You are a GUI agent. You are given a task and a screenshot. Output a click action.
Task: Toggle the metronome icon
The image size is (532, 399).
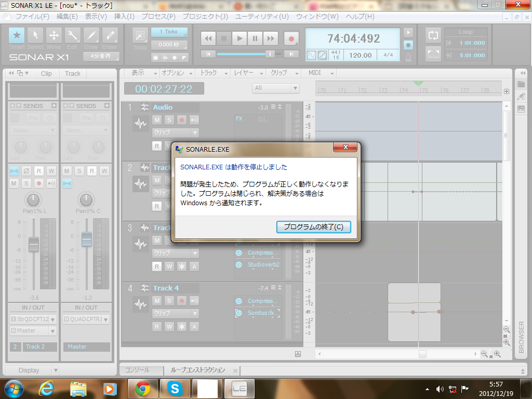click(x=408, y=57)
